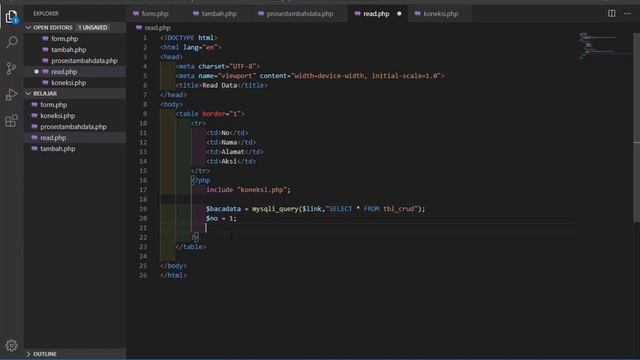This screenshot has width=640, height=360.
Task: Open koneksi.php in BELAJAR folder
Action: [x=58, y=116]
